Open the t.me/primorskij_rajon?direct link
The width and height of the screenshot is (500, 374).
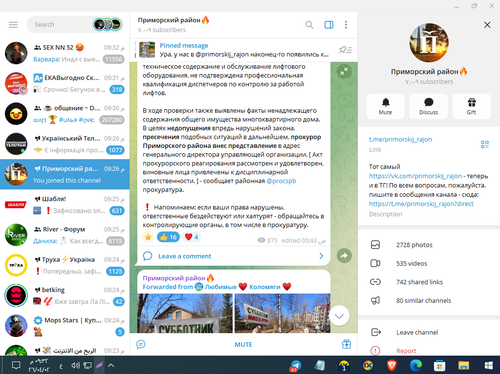pyautogui.click(x=421, y=204)
